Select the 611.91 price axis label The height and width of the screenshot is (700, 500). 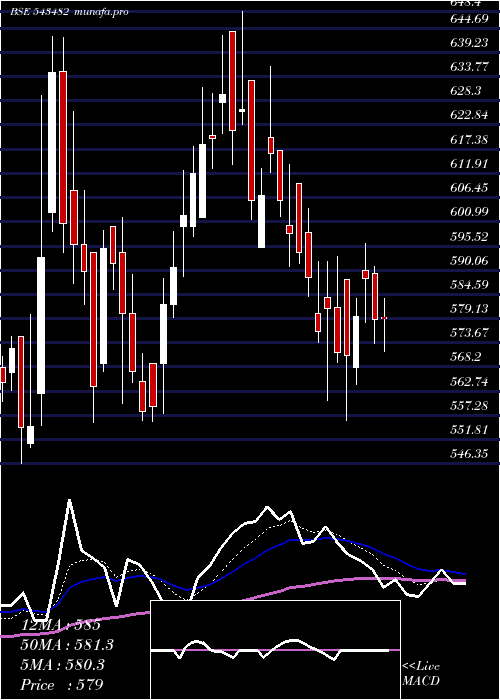(x=469, y=163)
